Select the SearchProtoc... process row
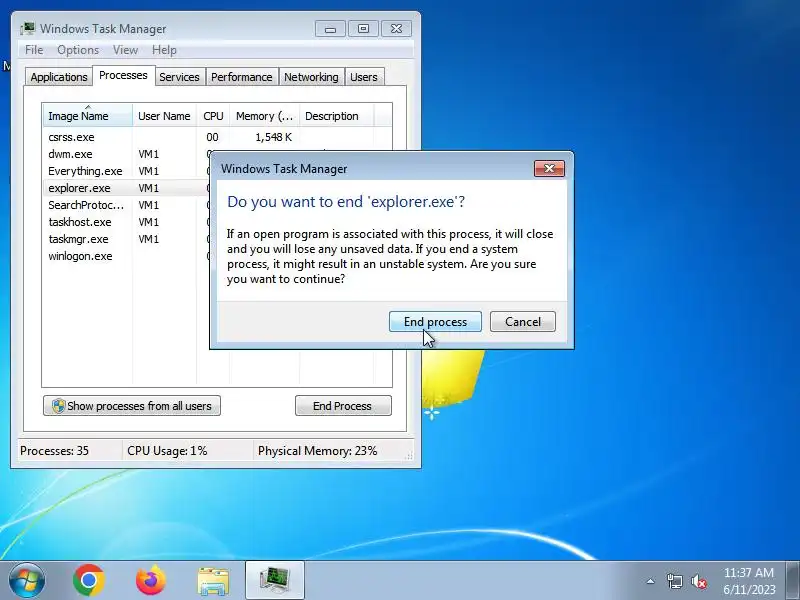This screenshot has width=800, height=600. (x=126, y=205)
